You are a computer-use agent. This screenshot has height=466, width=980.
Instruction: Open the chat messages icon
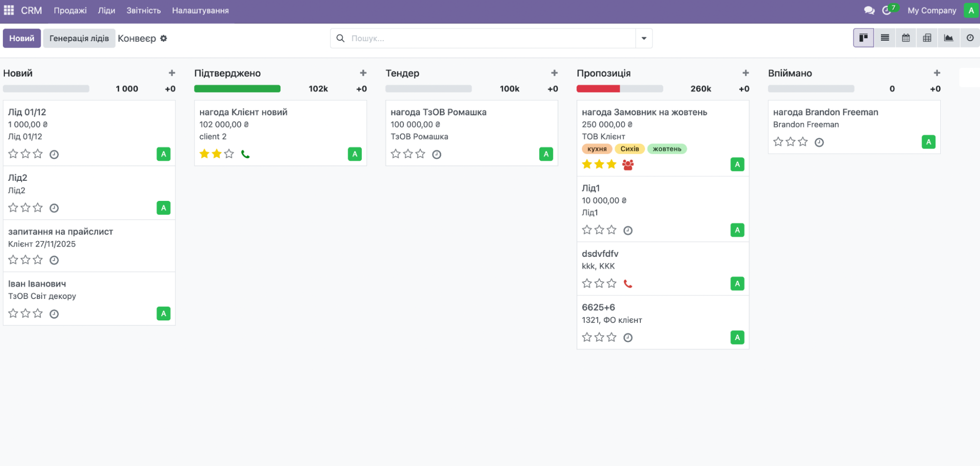(x=869, y=10)
